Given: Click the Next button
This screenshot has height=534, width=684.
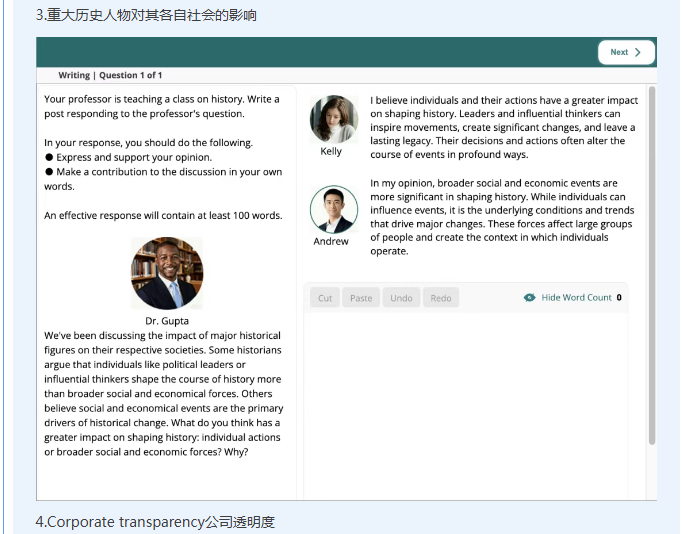Looking at the screenshot, I should pos(626,52).
